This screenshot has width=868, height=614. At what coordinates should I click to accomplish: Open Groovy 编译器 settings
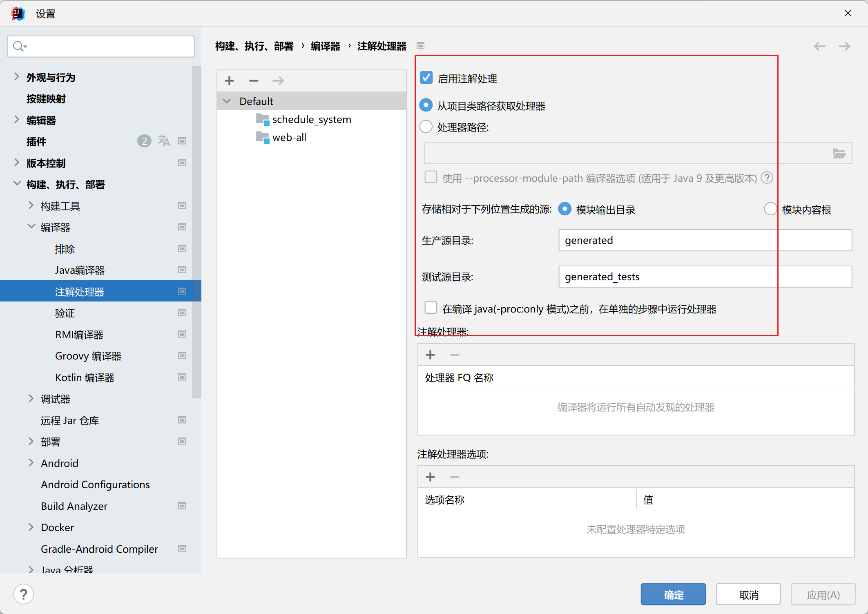point(88,356)
